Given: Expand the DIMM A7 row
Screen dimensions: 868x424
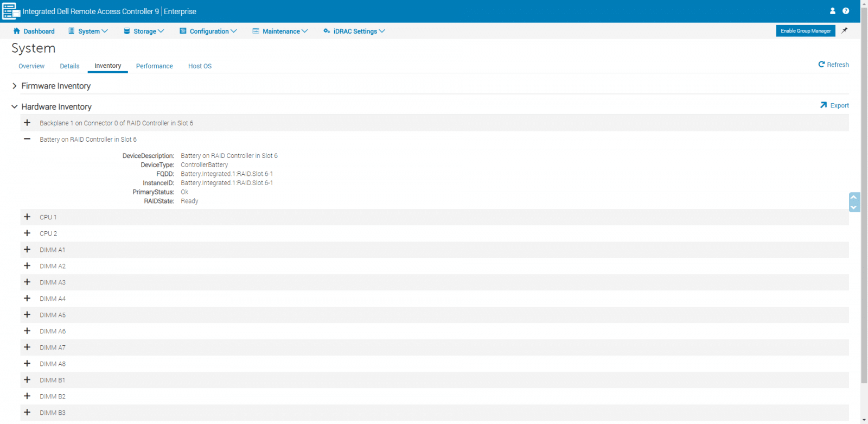Looking at the screenshot, I should tap(27, 347).
